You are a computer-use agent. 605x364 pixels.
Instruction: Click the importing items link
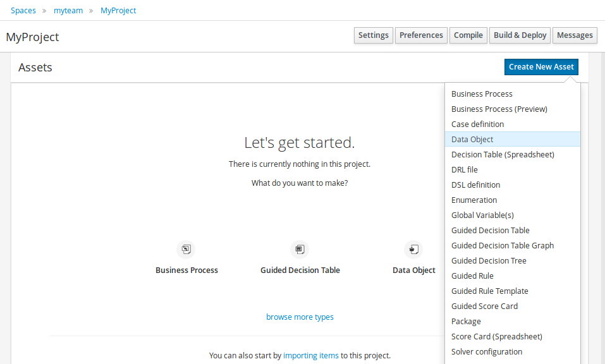coord(310,356)
